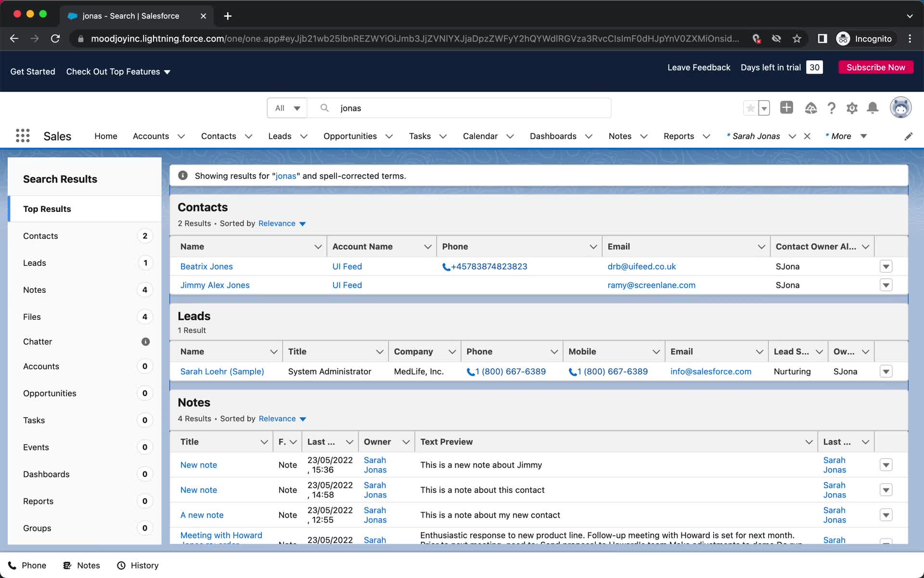Open row actions for Beatrix Jones
Viewport: 924px width, 578px height.
(x=886, y=266)
